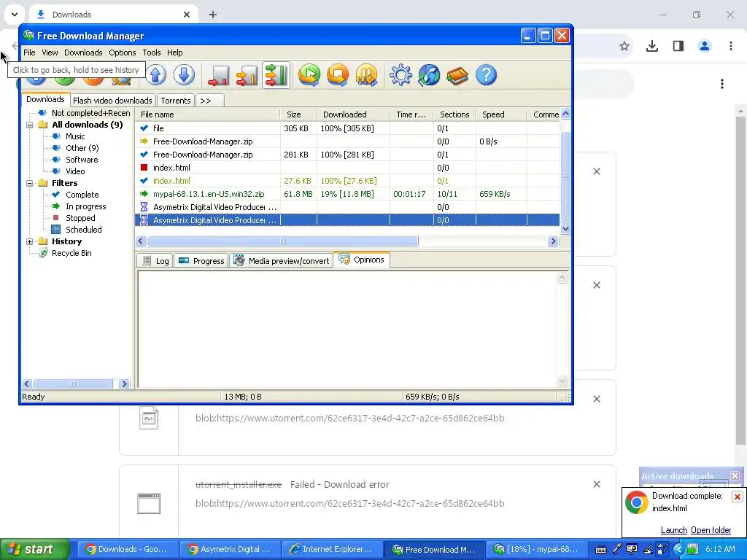
Task: Click the green Start All downloads icon
Action: (x=309, y=75)
